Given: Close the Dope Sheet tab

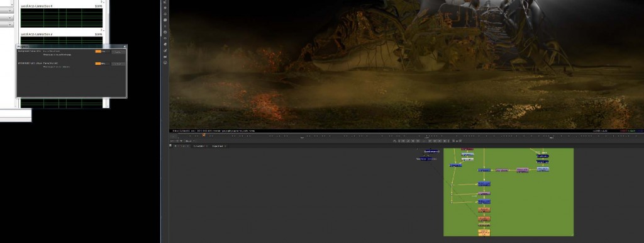Looking at the screenshot, I should click(226, 146).
